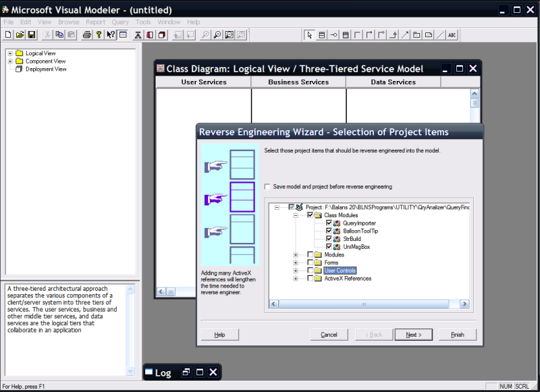Click the red component diagram toolbar icon

click(150, 35)
